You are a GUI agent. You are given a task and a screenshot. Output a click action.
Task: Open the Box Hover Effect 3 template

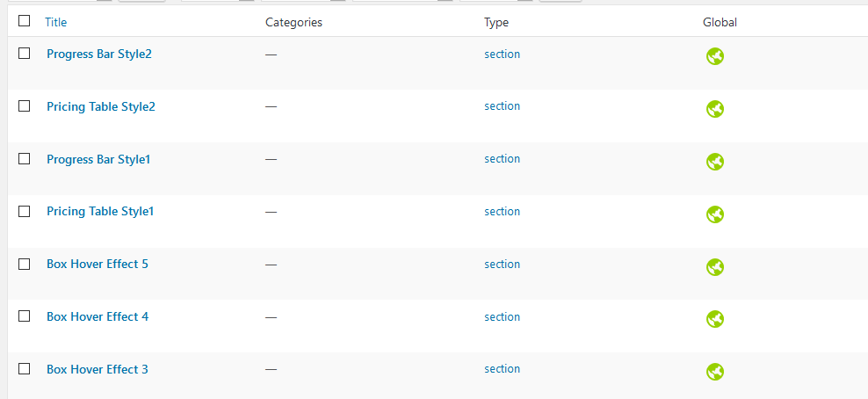tap(98, 369)
